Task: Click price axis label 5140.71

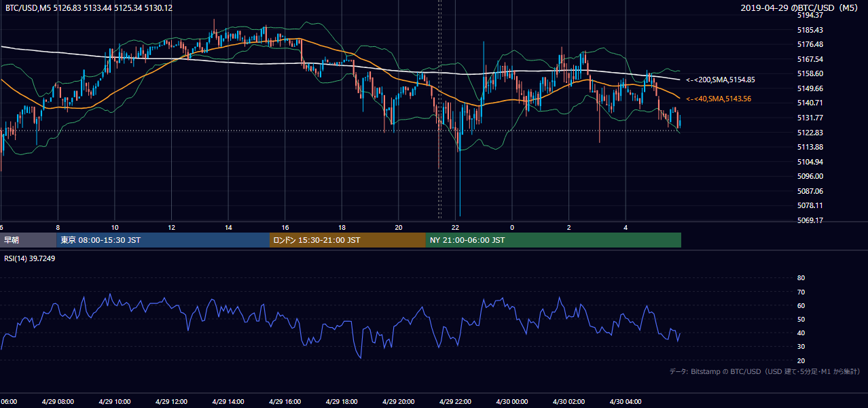Action: point(810,103)
